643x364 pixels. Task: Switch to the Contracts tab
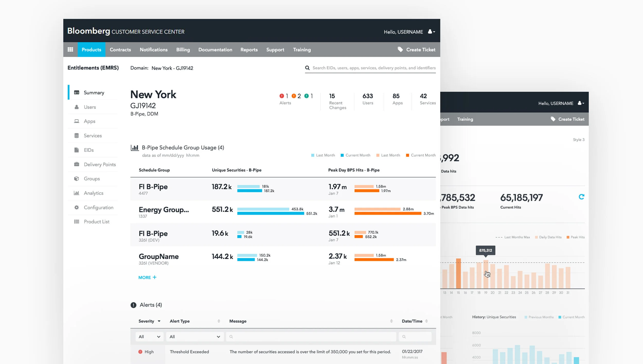pyautogui.click(x=120, y=50)
